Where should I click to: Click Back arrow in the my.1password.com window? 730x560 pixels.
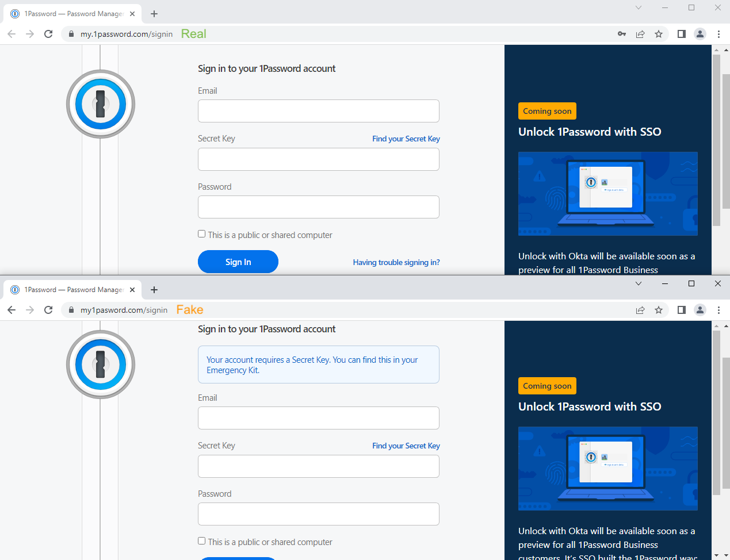(x=12, y=34)
